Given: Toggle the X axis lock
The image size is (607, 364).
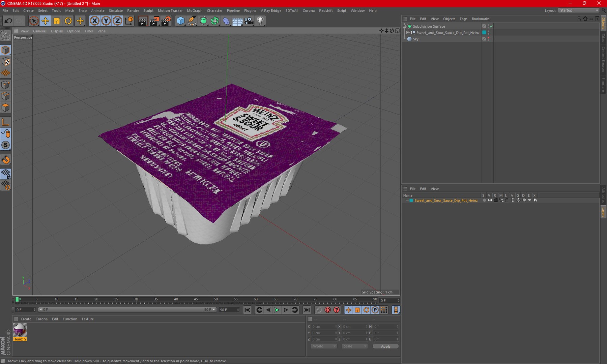Looking at the screenshot, I should [95, 21].
